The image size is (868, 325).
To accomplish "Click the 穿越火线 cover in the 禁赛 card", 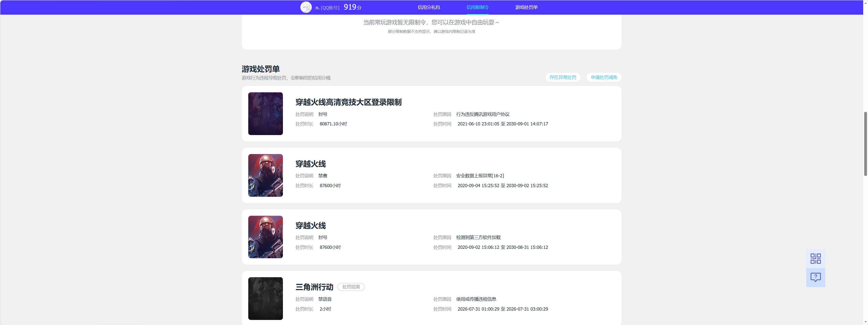I will (x=265, y=175).
